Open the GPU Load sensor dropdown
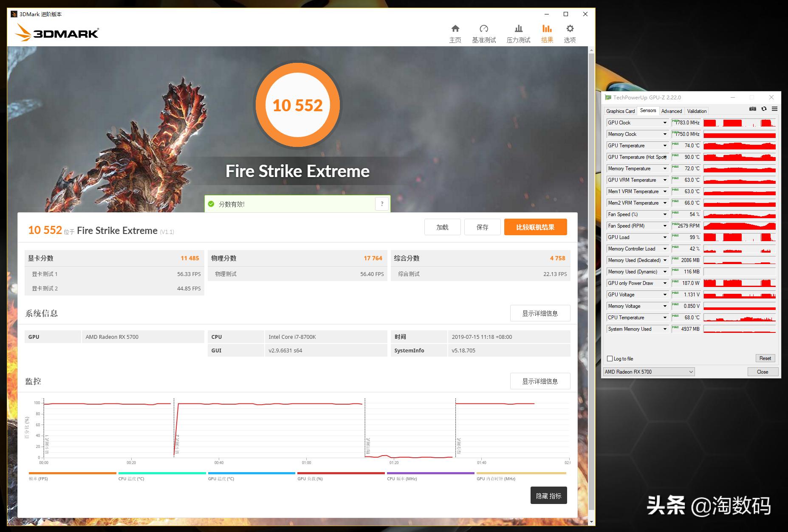Viewport: 788px width, 532px height. [x=665, y=237]
